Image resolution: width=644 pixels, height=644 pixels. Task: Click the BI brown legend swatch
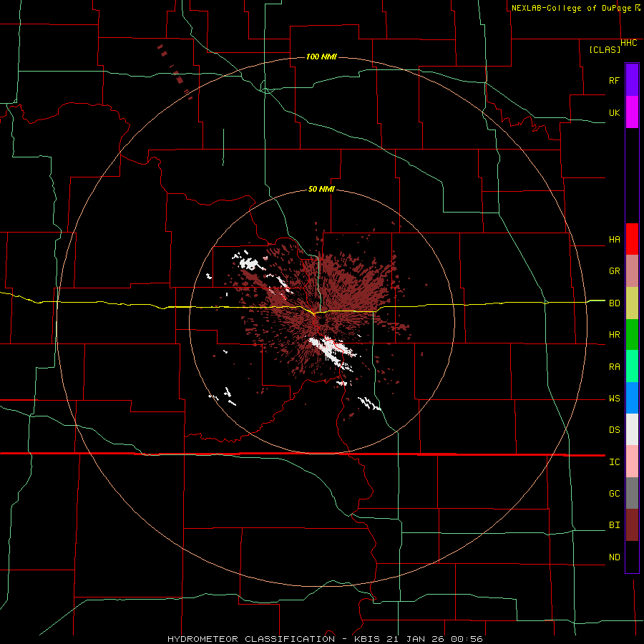pos(632,525)
